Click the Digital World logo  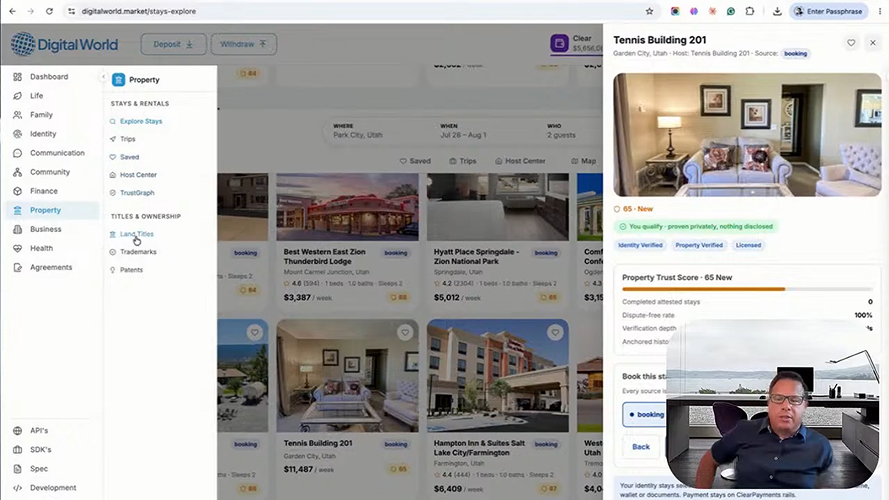[64, 44]
